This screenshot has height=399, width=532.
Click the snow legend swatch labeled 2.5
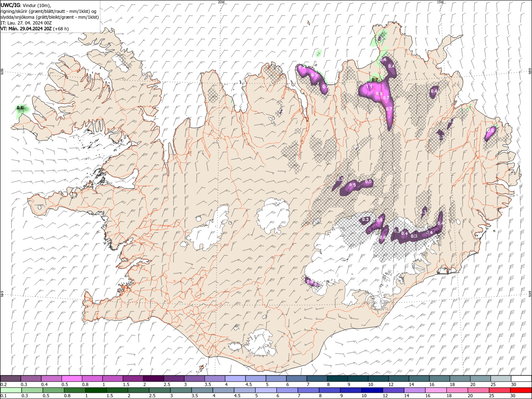click(x=174, y=379)
